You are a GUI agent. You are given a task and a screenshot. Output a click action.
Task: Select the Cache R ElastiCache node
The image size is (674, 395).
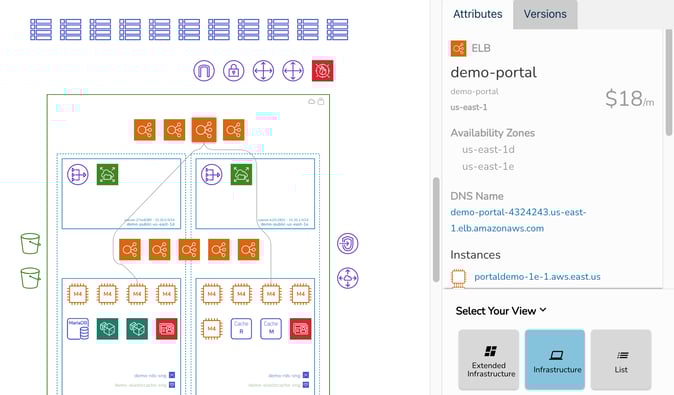click(241, 329)
